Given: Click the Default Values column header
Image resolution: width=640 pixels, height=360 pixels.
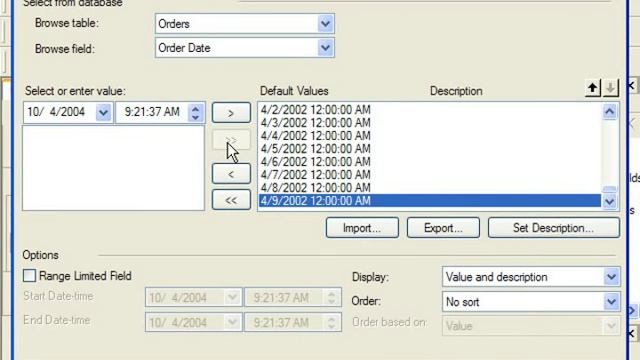Looking at the screenshot, I should [x=294, y=91].
